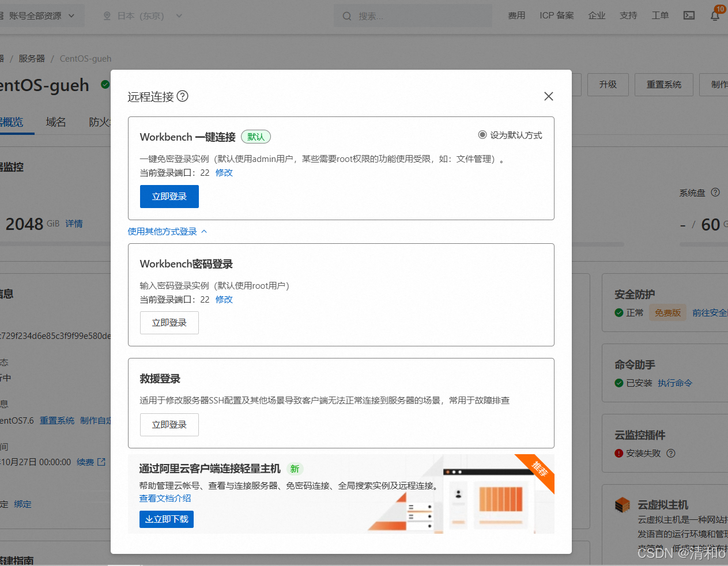Image resolution: width=728 pixels, height=566 pixels.
Task: Click 立即下载 client button
Action: [167, 519]
